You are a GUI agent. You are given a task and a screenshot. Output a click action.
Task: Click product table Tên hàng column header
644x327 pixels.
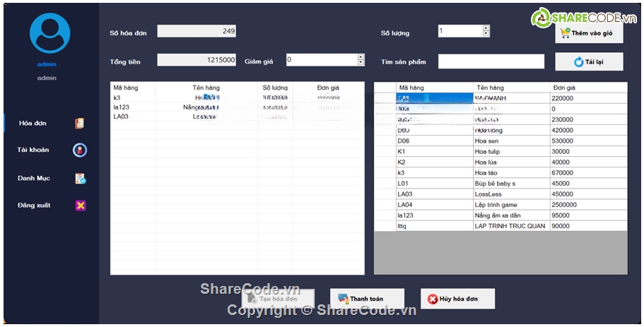(511, 88)
